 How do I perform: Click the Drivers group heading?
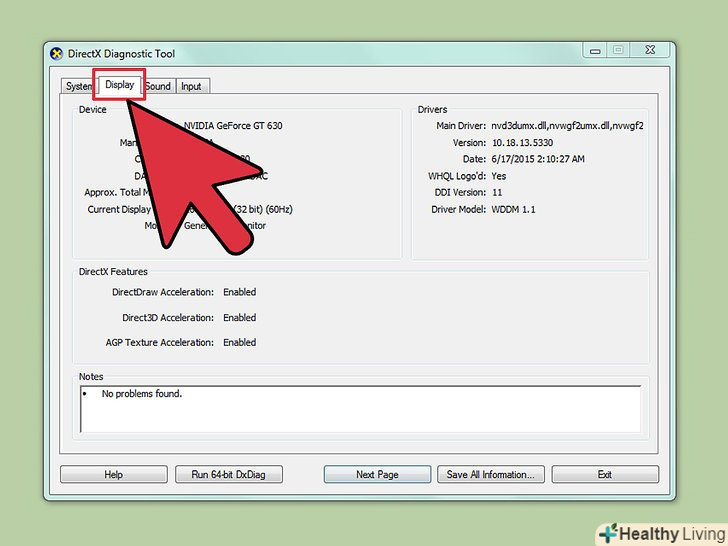[432, 110]
